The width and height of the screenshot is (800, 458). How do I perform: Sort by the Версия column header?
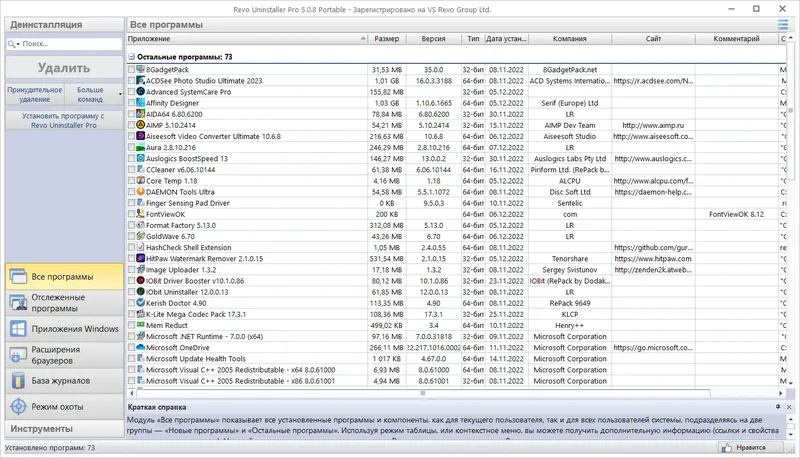pos(434,39)
